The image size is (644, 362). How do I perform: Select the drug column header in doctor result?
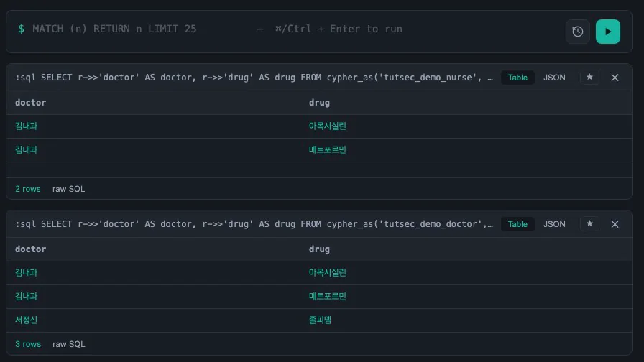pos(319,249)
